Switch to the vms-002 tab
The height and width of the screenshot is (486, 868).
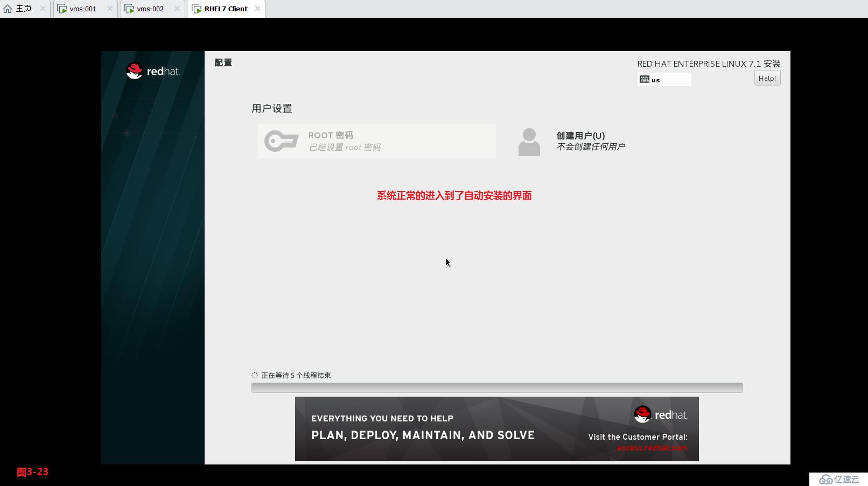tap(151, 9)
